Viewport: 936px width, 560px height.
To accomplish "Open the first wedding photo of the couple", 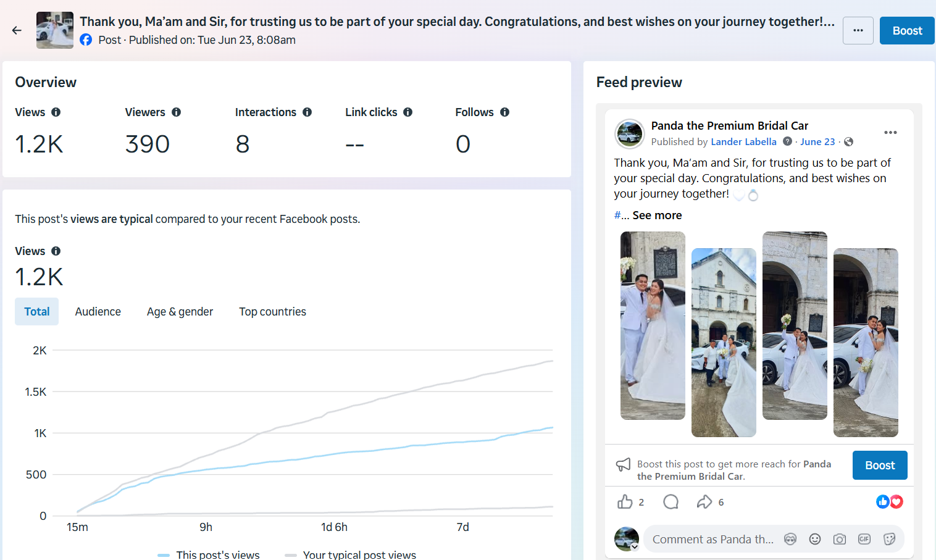I will (x=653, y=325).
